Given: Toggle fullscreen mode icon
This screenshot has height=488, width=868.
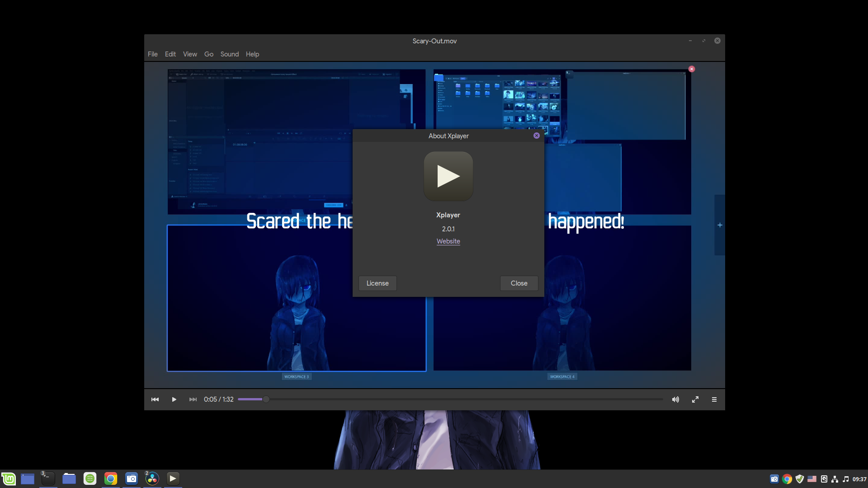Looking at the screenshot, I should pyautogui.click(x=695, y=399).
